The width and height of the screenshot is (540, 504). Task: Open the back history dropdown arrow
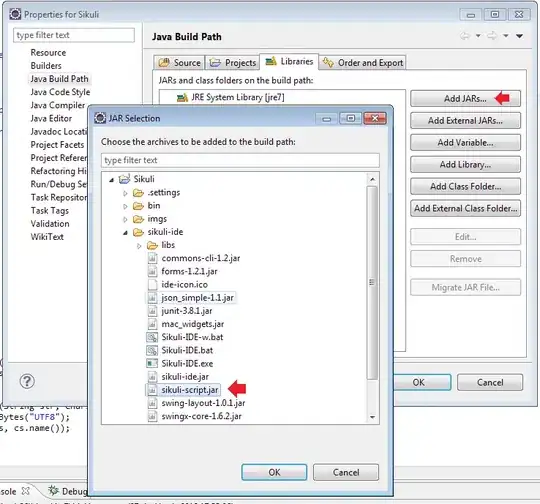tap(478, 36)
